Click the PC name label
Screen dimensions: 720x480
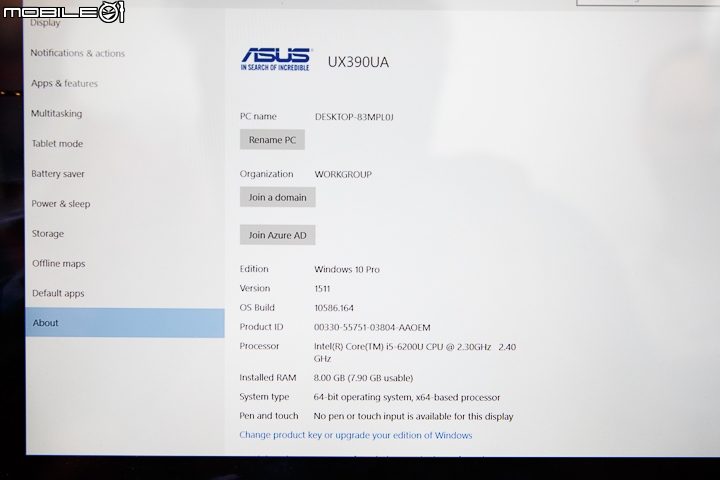[x=258, y=117]
